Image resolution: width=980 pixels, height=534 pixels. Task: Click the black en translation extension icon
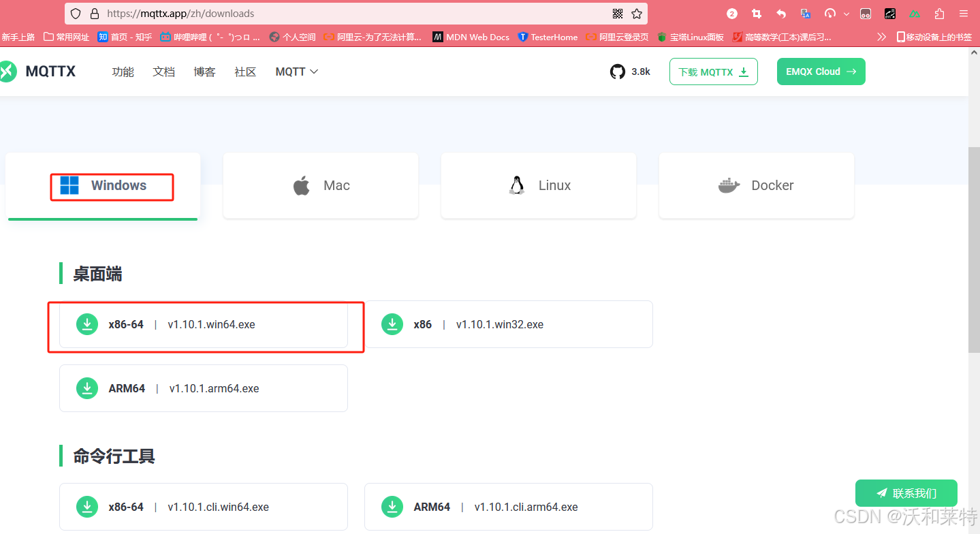(890, 14)
